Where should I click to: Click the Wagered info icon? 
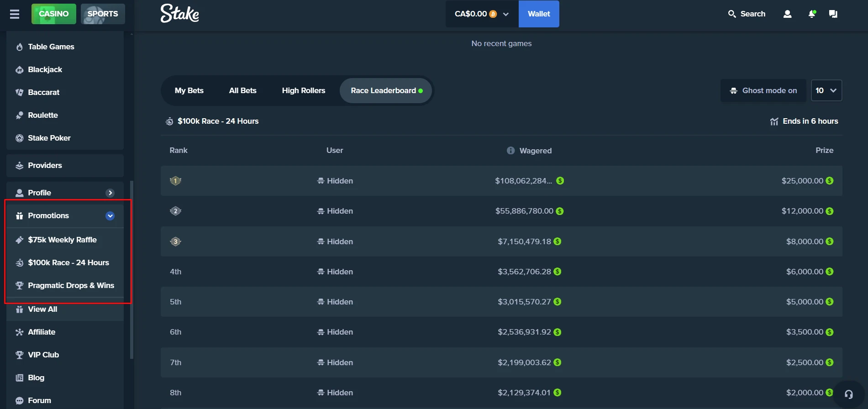pyautogui.click(x=510, y=151)
